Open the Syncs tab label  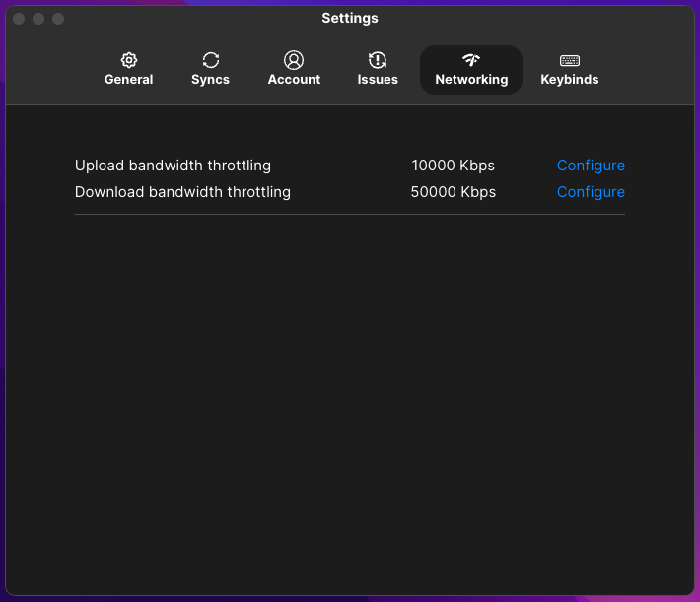pos(210,80)
